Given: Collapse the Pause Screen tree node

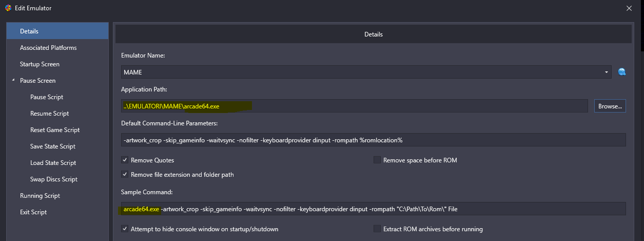Looking at the screenshot, I should tap(13, 81).
